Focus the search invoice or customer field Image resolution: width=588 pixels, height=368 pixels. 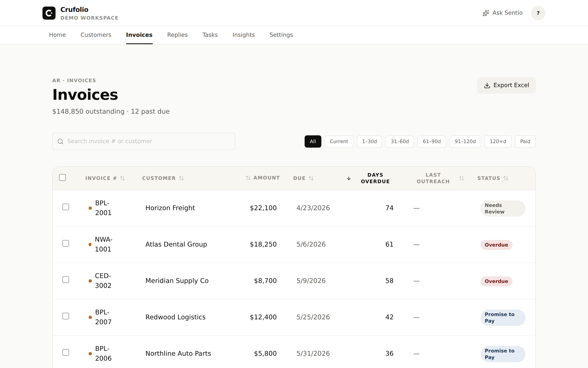[144, 141]
